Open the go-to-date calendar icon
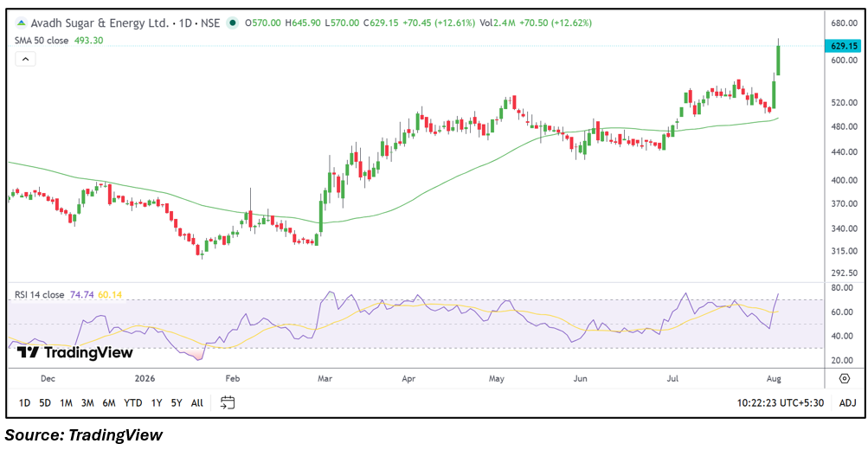 coord(228,402)
